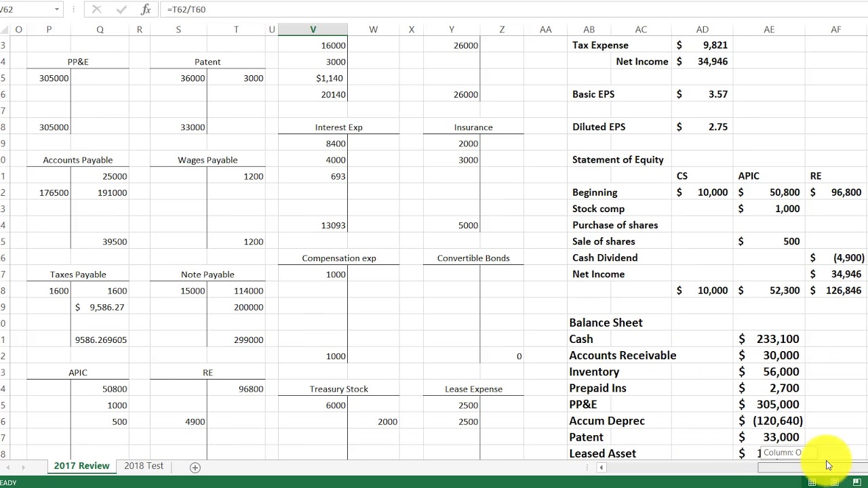Open the Name Box dropdown arrow

tap(56, 9)
